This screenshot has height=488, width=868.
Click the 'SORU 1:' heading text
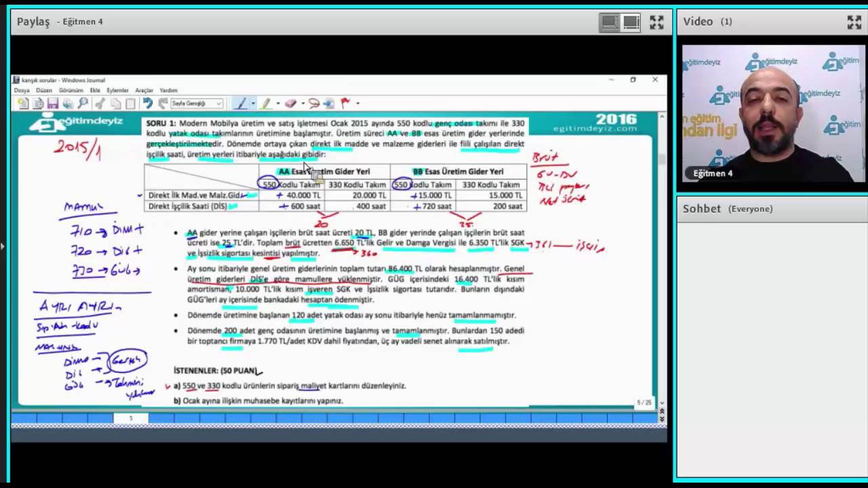coord(161,123)
